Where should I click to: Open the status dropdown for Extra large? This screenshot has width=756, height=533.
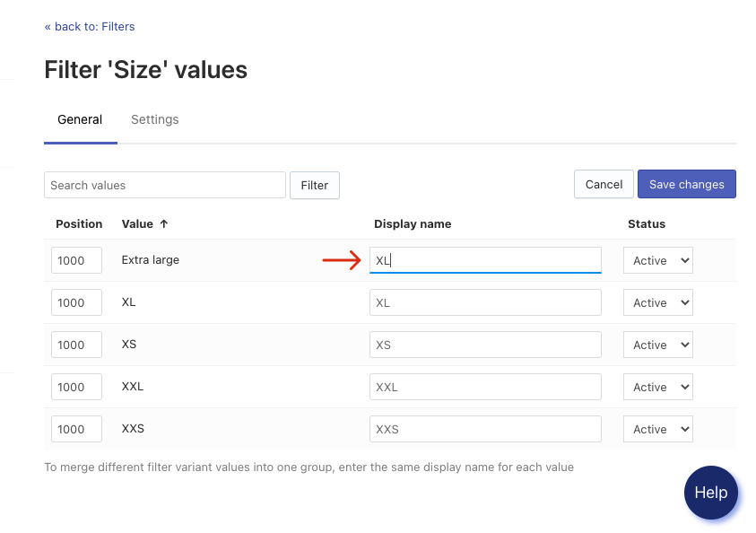click(657, 260)
